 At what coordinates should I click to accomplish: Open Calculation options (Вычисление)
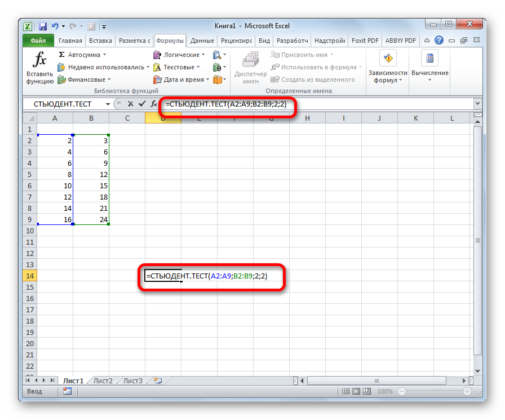[429, 67]
